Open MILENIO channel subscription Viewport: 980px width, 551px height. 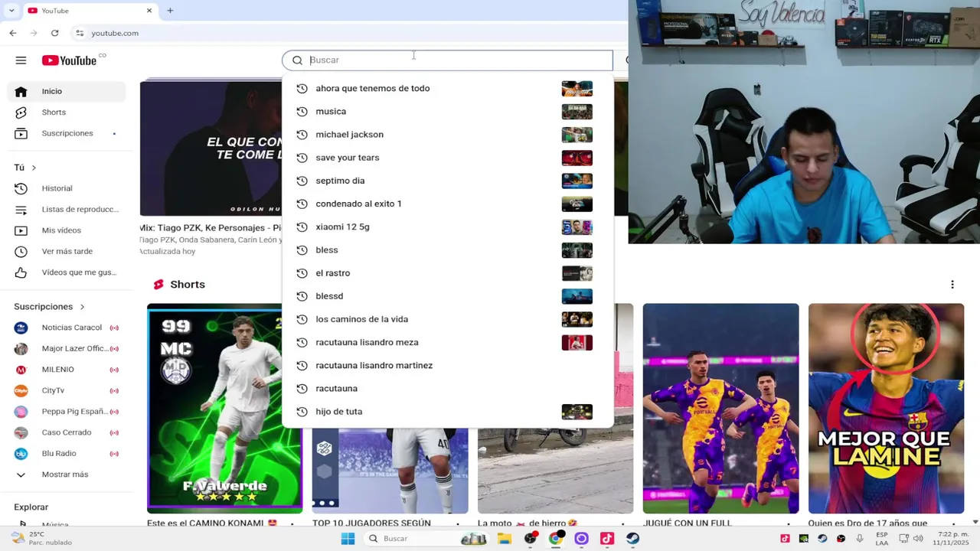(67, 370)
